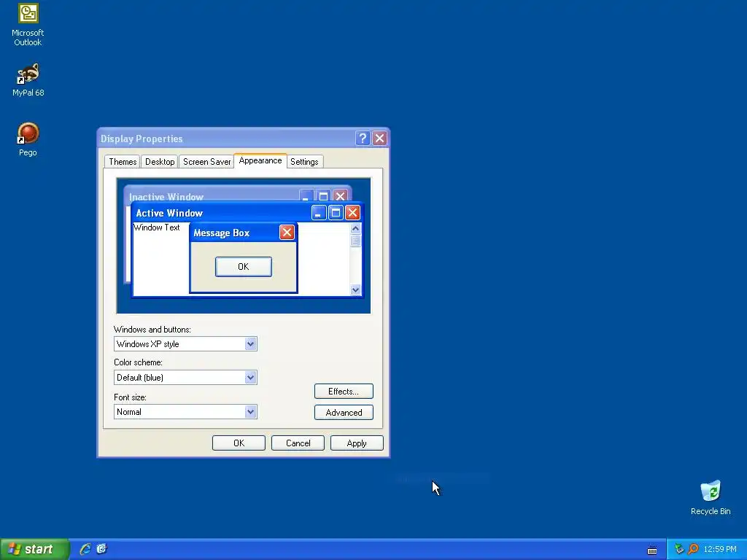Click the preview scrollbar thumb
The width and height of the screenshot is (747, 560).
click(x=355, y=241)
